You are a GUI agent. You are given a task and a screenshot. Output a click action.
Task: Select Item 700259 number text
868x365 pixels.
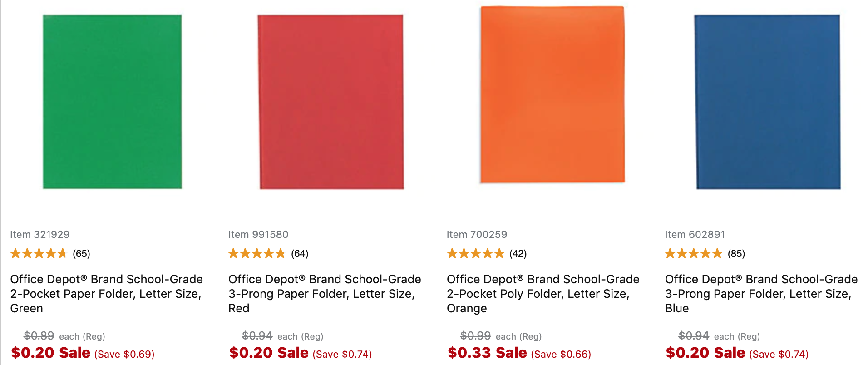click(x=477, y=234)
